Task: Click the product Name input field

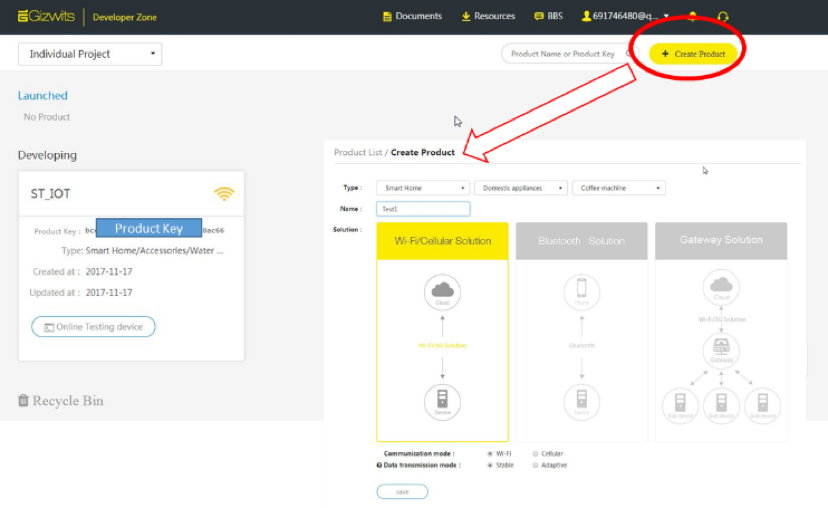Action: pos(423,209)
